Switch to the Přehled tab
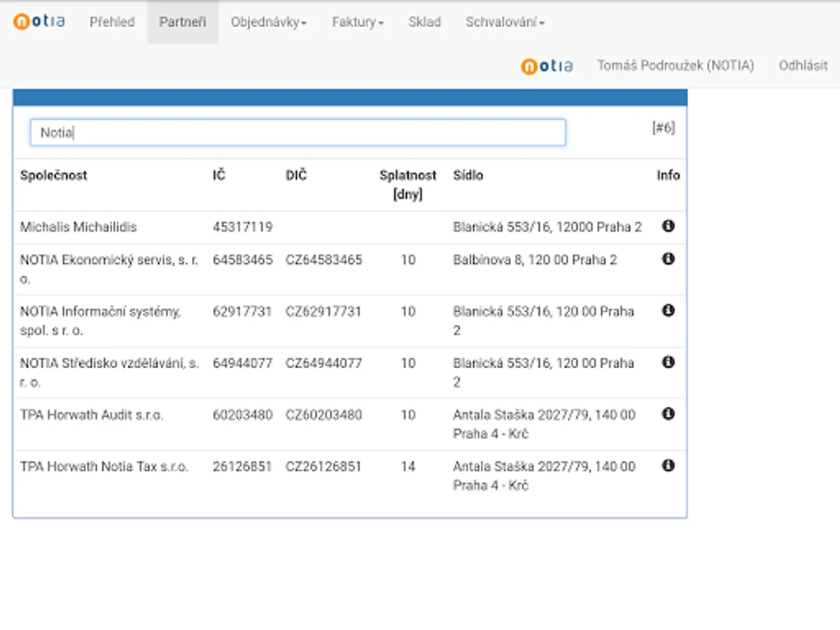The width and height of the screenshot is (840, 630). (112, 22)
